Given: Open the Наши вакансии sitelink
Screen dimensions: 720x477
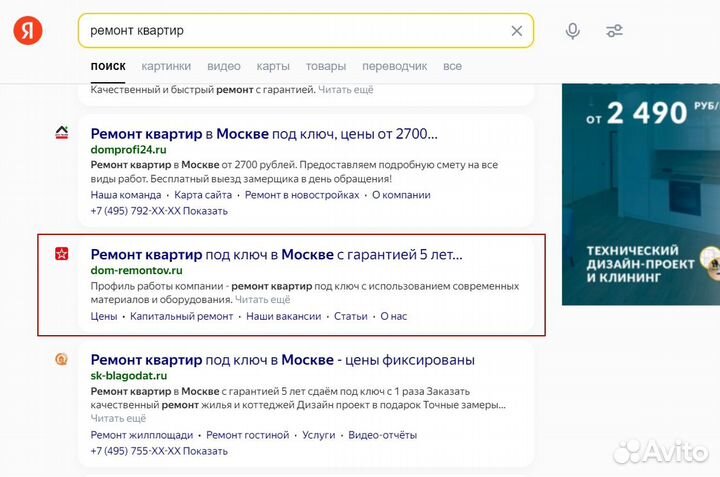Looking at the screenshot, I should (283, 316).
